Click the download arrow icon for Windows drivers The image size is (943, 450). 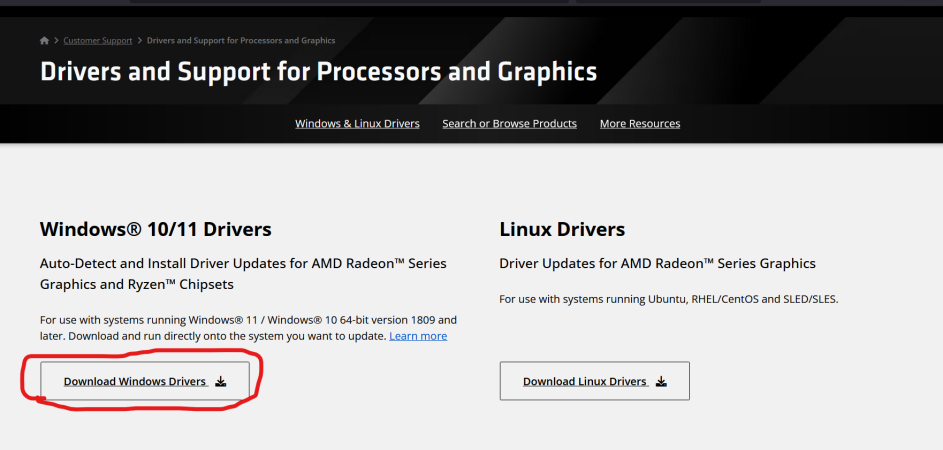click(221, 381)
